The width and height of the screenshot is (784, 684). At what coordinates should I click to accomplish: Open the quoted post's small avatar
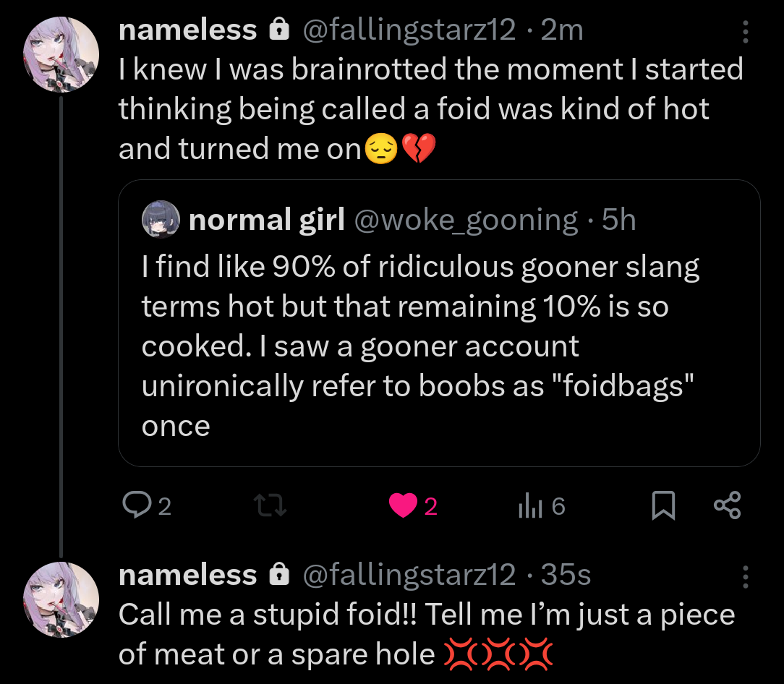(x=160, y=219)
